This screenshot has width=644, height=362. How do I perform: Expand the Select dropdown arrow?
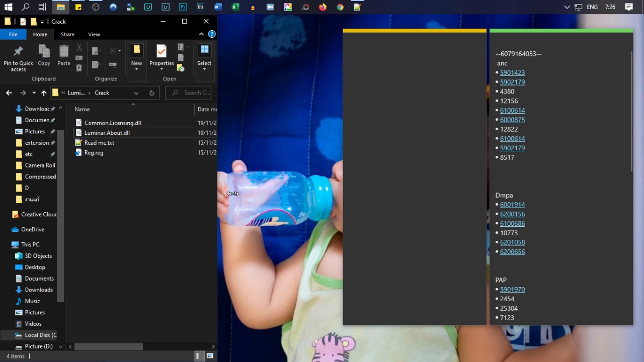[204, 69]
